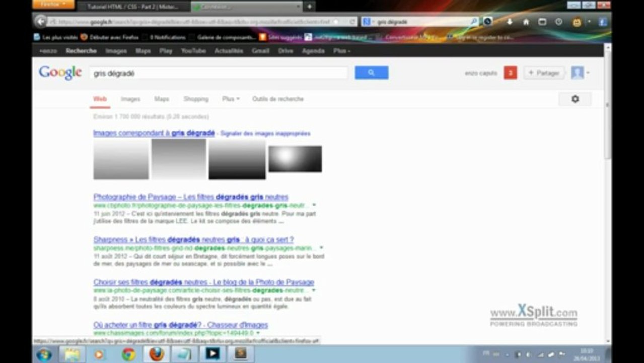The width and height of the screenshot is (644, 363).
Task: Open the Débuter avec Firefox bookmark
Action: point(110,37)
